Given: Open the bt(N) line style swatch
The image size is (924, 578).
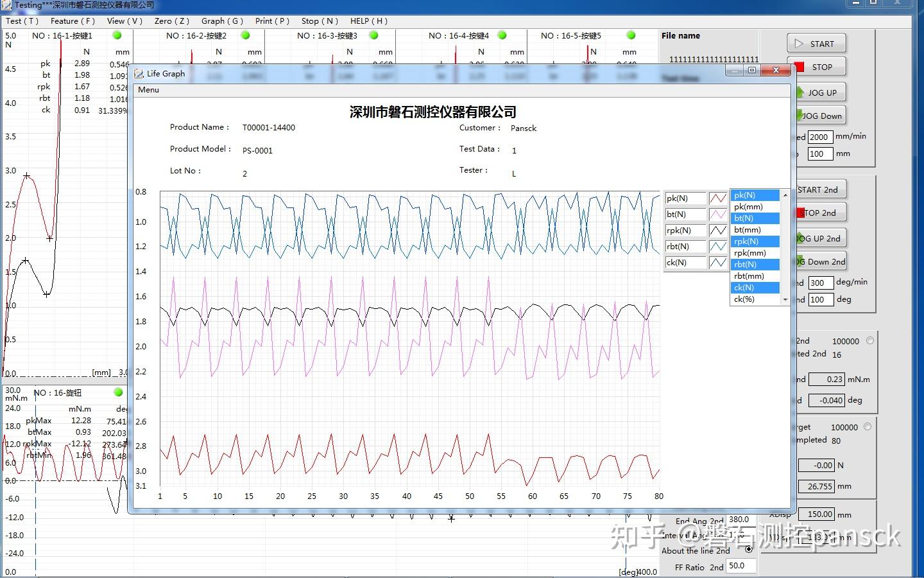Looking at the screenshot, I should (718, 215).
